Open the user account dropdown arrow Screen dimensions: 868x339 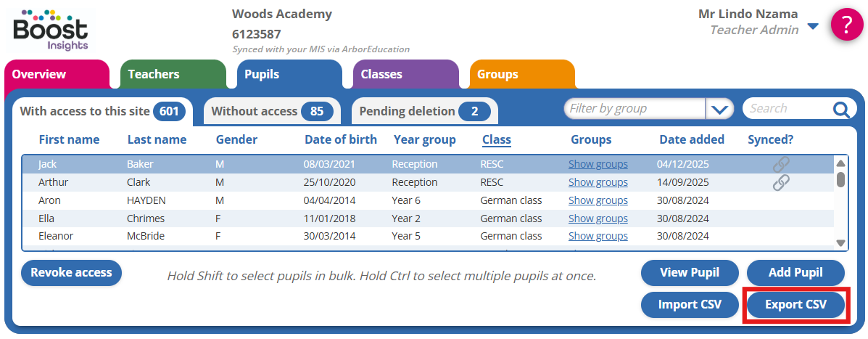coord(813,27)
